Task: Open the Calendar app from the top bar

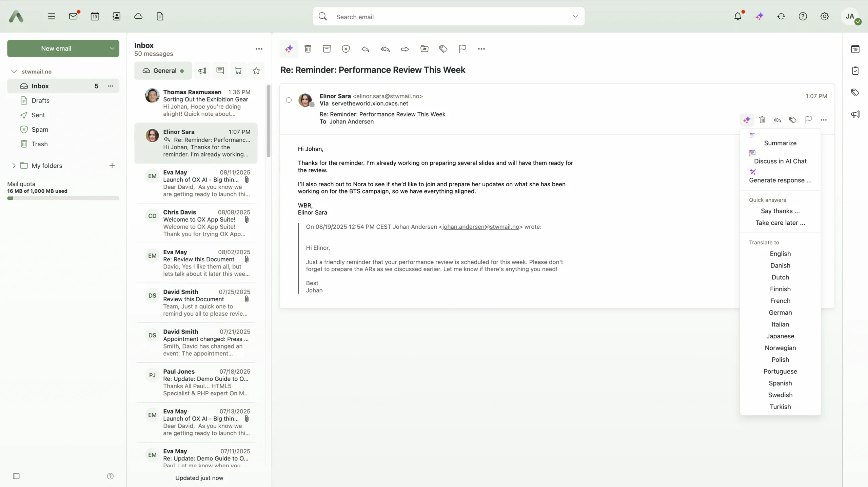Action: click(x=95, y=16)
